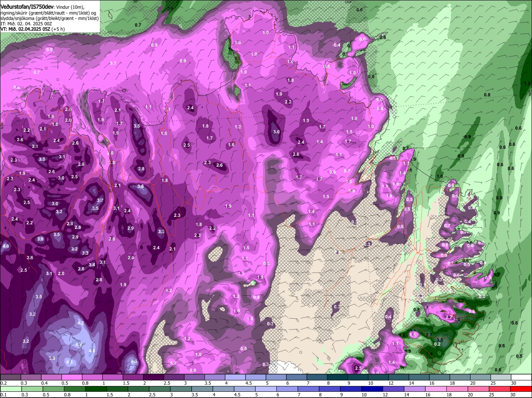Click the 'VT: Mið. 02.04.2025 05Z (+5 h)' line
The width and height of the screenshot is (532, 398).
pos(32,29)
